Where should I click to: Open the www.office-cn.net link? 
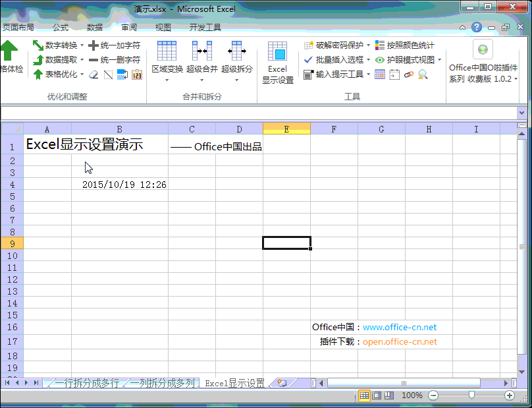click(x=400, y=327)
